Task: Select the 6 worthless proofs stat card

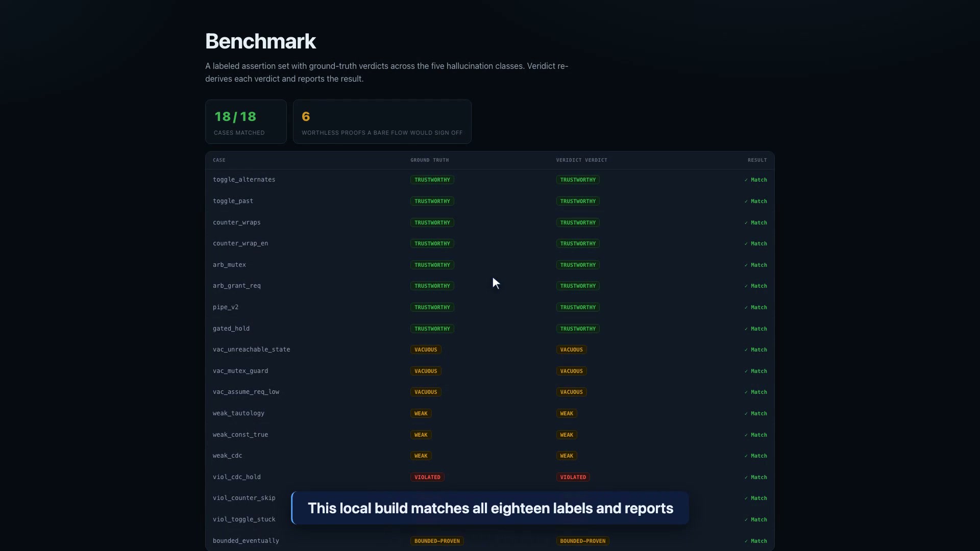Action: [x=382, y=121]
